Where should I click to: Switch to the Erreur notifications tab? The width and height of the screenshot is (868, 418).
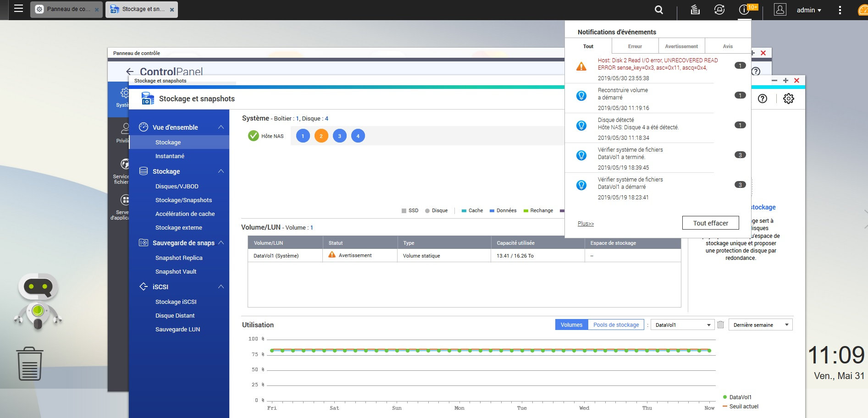[635, 46]
